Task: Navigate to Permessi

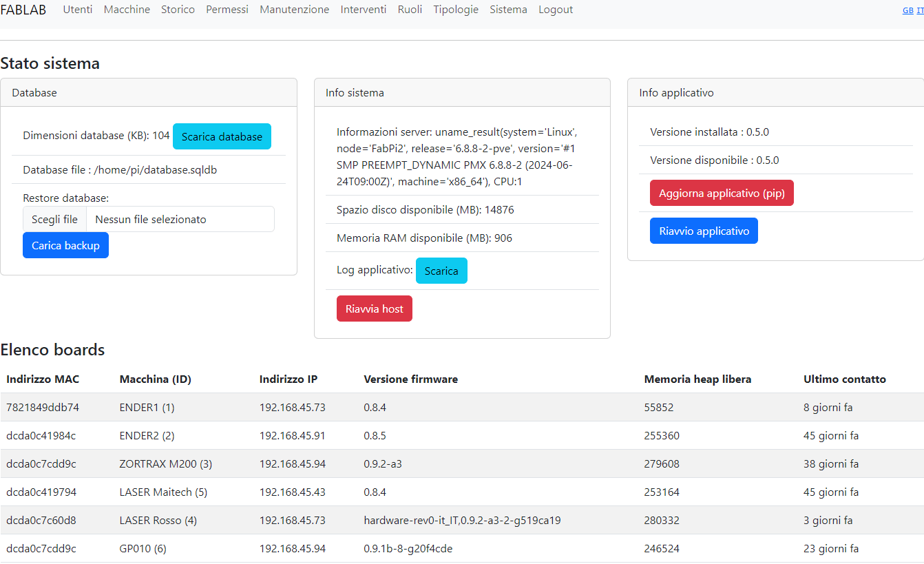Action: coord(227,10)
